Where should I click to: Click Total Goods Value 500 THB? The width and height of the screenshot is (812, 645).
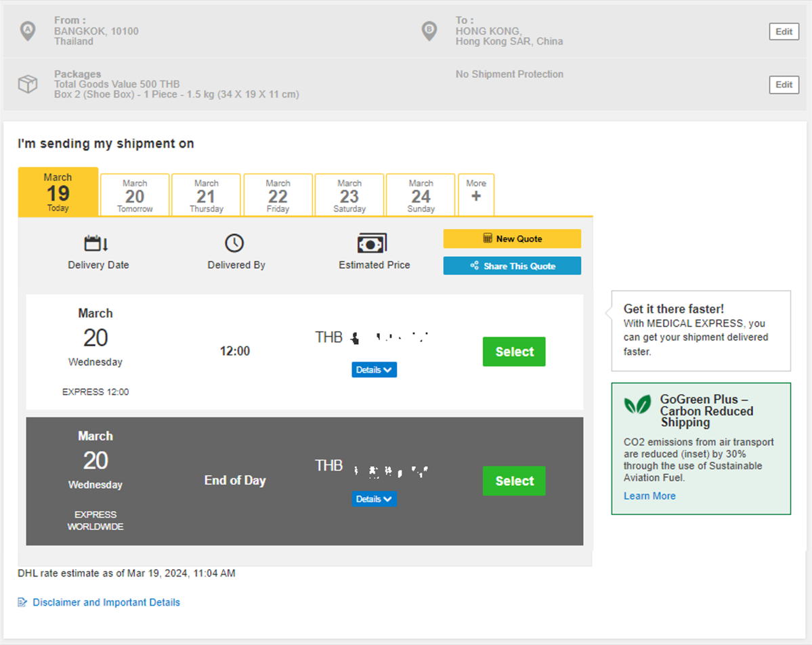click(117, 84)
